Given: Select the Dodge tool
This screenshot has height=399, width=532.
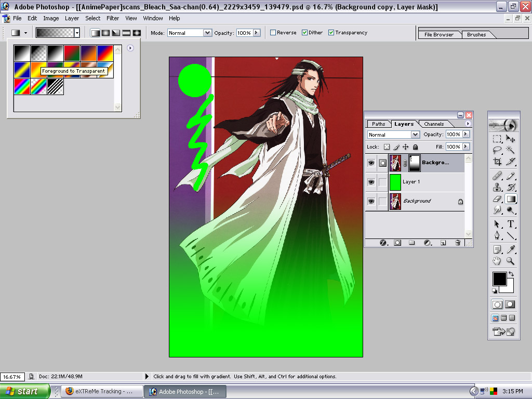Looking at the screenshot, I should [x=510, y=210].
